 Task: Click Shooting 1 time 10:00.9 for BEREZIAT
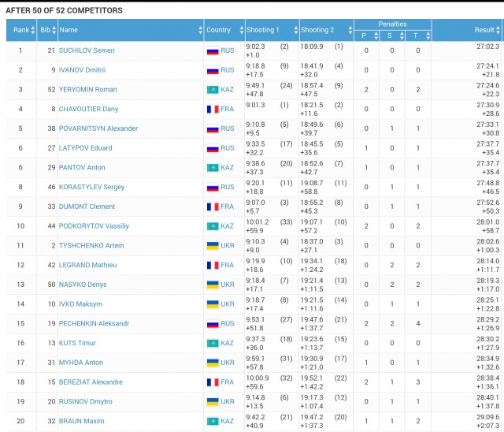click(258, 378)
